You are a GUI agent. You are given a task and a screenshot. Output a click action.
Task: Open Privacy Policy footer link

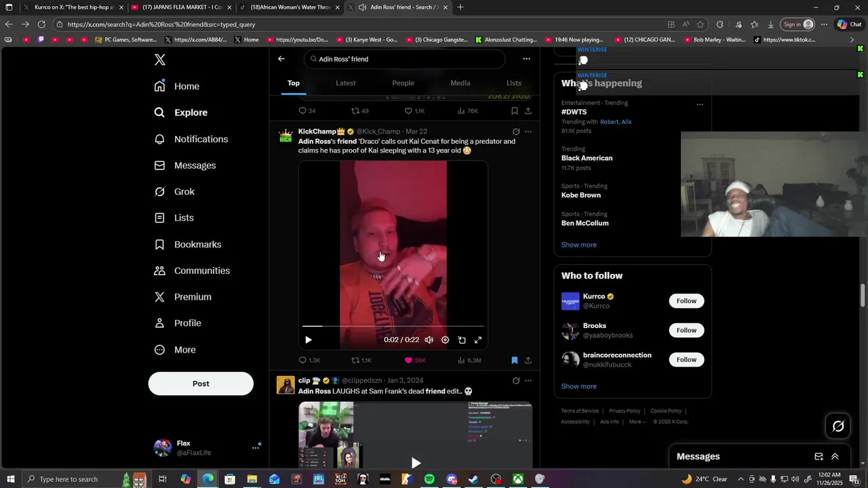click(625, 411)
